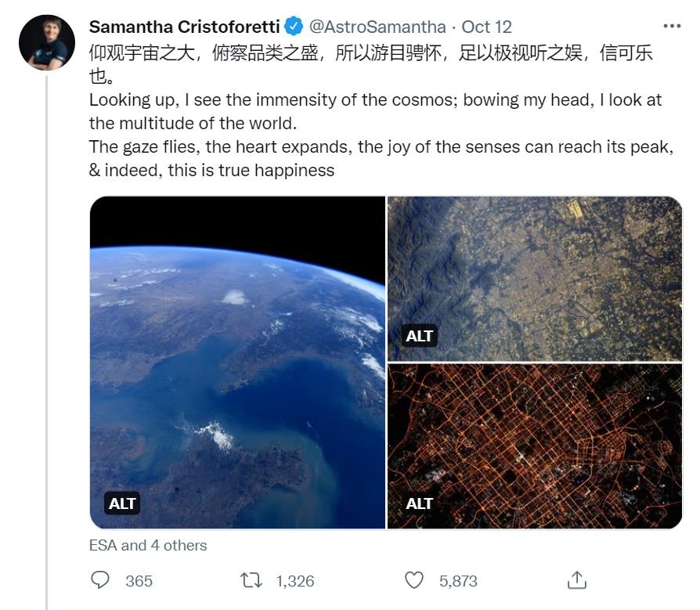Open the Samantha Cristoforetti profile name link
This screenshot has height=610, width=700.
[184, 27]
